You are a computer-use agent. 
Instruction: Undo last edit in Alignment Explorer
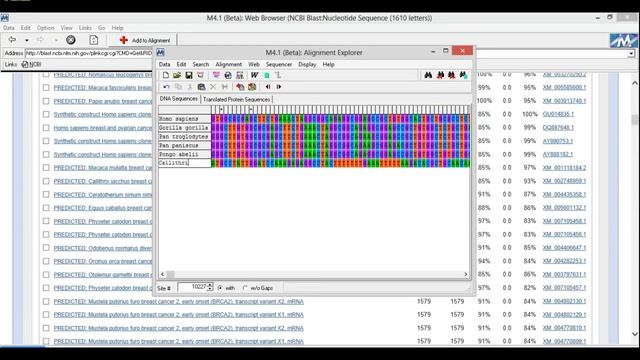coord(166,87)
